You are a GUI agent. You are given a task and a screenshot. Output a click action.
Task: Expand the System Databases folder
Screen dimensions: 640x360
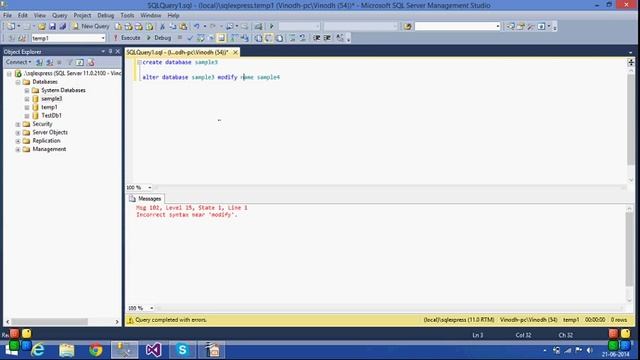click(x=27, y=91)
